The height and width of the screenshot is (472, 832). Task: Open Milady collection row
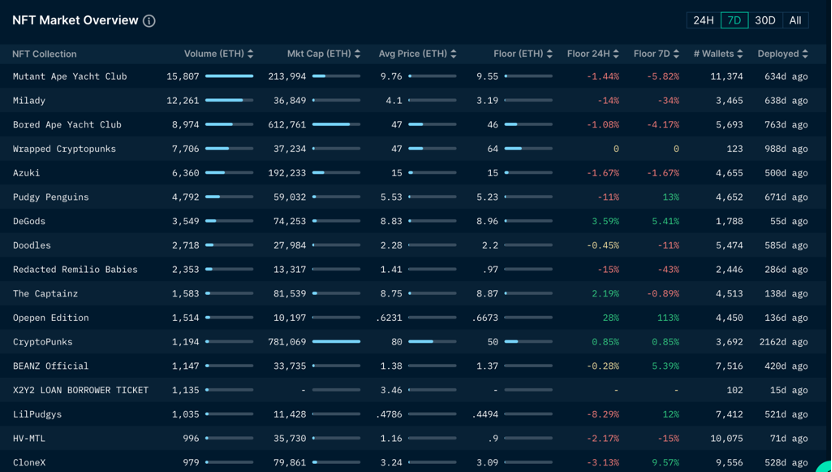29,101
